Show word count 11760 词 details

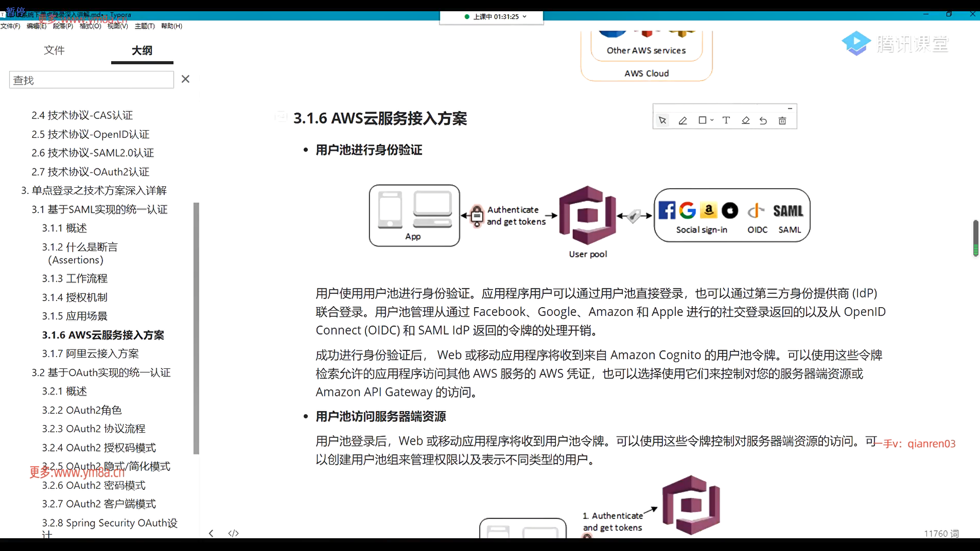941,533
